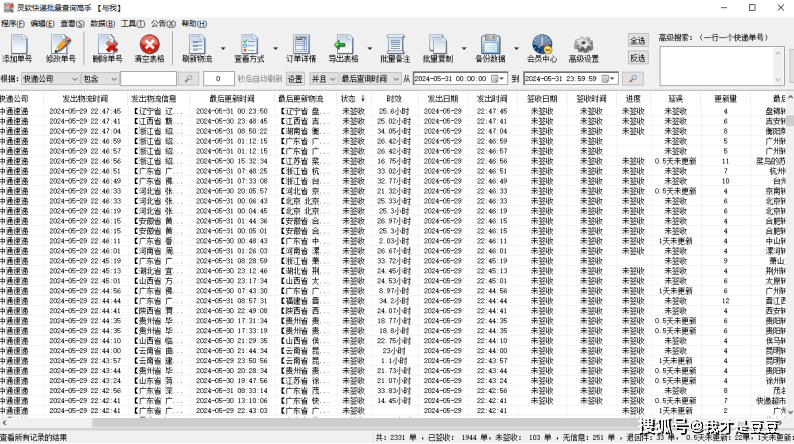
Task: Open the 会员中心 member center icon
Action: coord(542,45)
